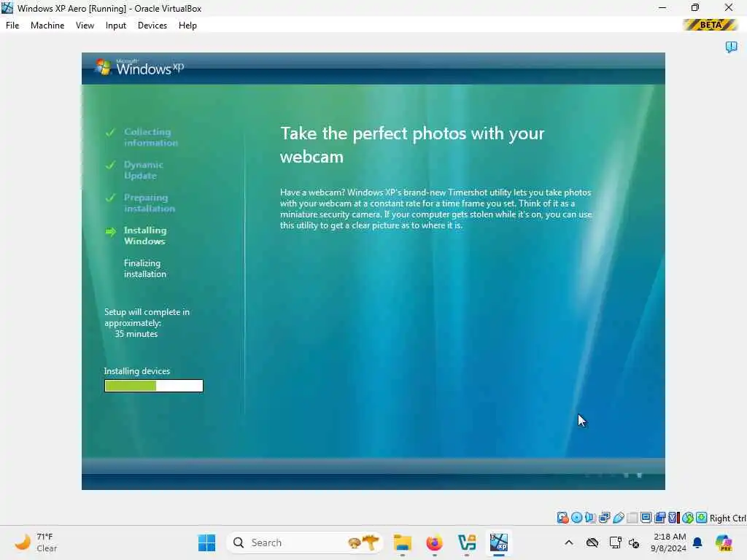Viewport: 747px width, 560px height.
Task: Click the taskbar Search box
Action: point(305,542)
